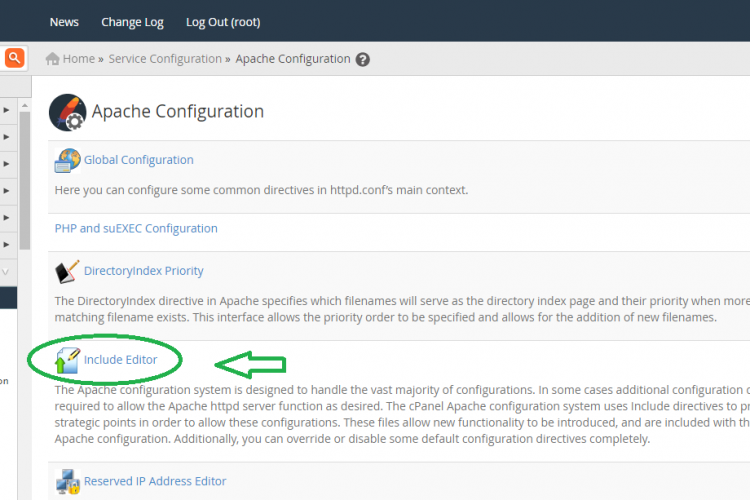Expand the third sidebar arrow
Screen dimensions: 750x500
[6, 164]
